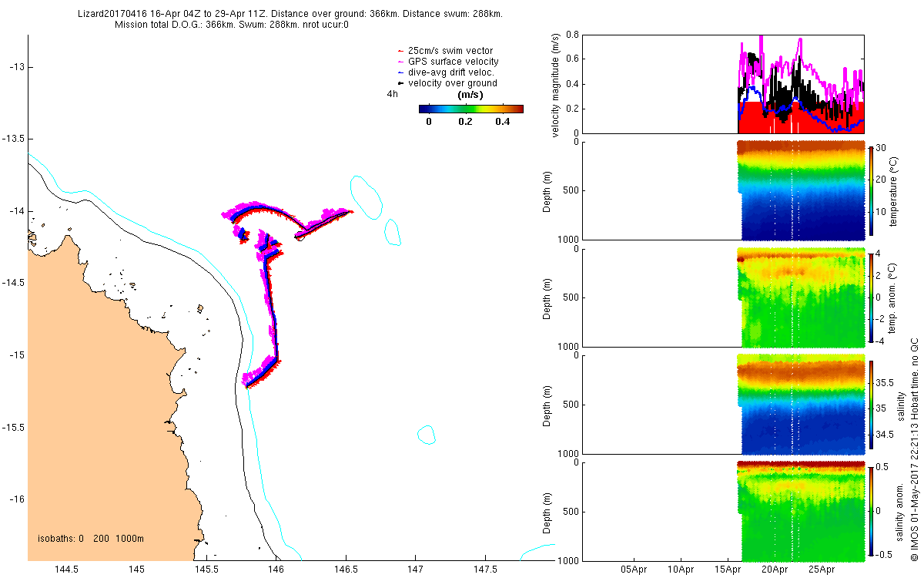
Task: Click the salinity anom. colorbar
Action: pos(871,511)
